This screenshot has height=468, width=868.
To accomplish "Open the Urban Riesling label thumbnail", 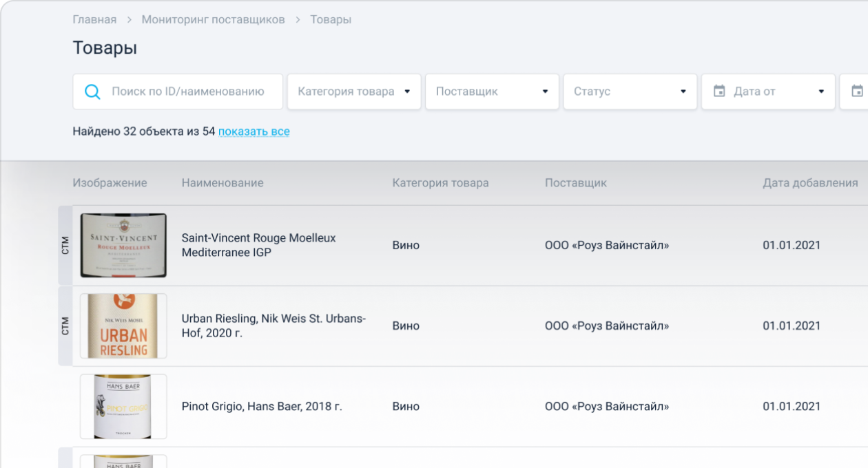I will pyautogui.click(x=123, y=326).
